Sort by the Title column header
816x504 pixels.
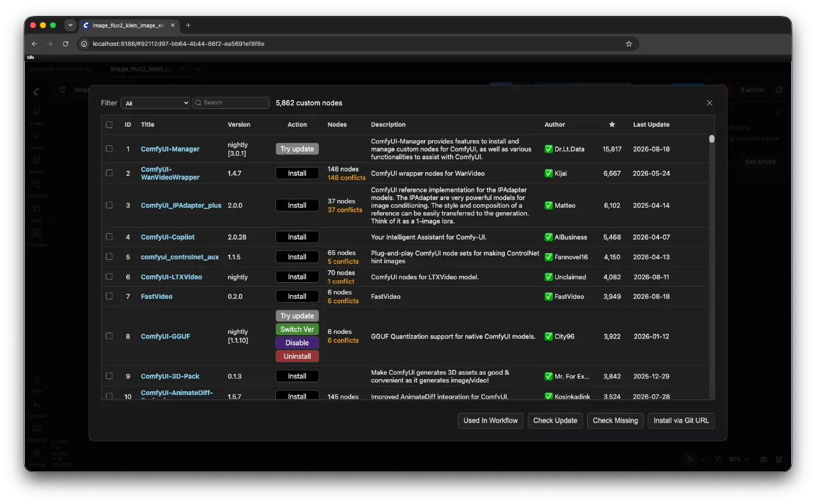point(147,124)
